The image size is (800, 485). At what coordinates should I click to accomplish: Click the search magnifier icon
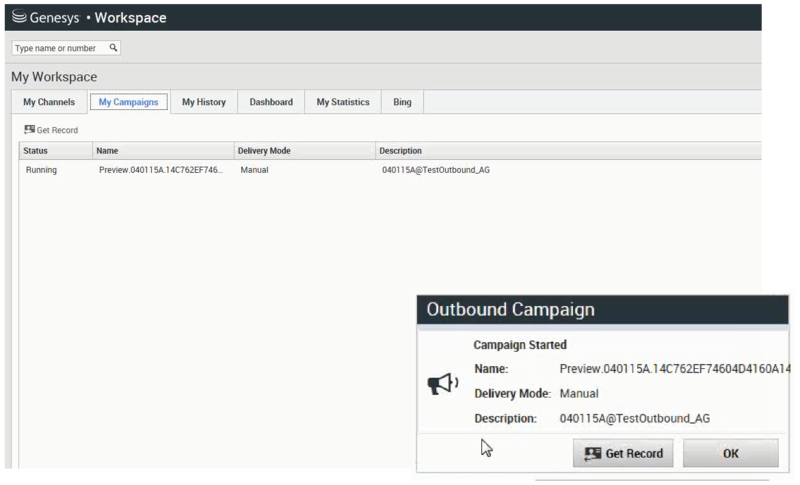point(113,47)
